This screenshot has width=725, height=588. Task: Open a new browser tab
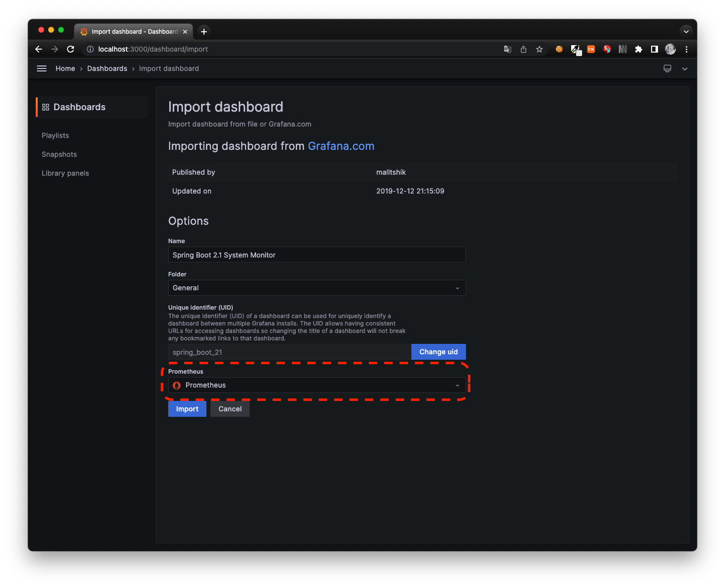(203, 32)
